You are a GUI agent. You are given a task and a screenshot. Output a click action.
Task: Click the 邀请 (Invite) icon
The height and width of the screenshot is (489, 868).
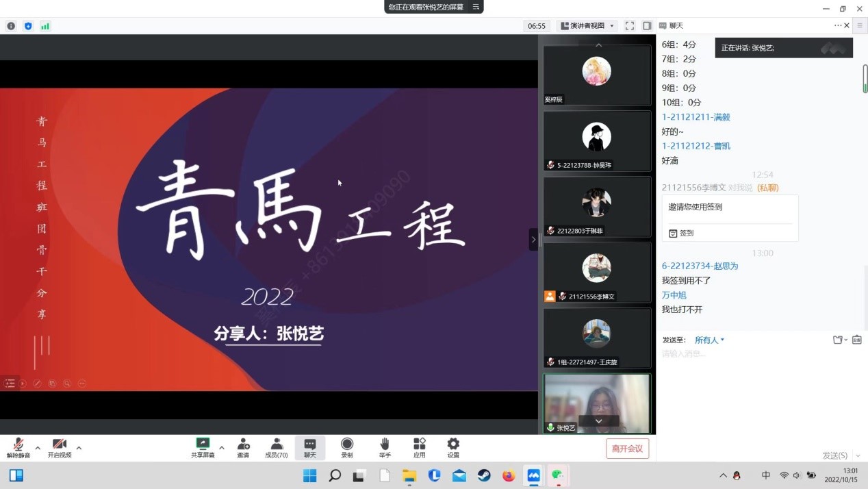pos(243,444)
